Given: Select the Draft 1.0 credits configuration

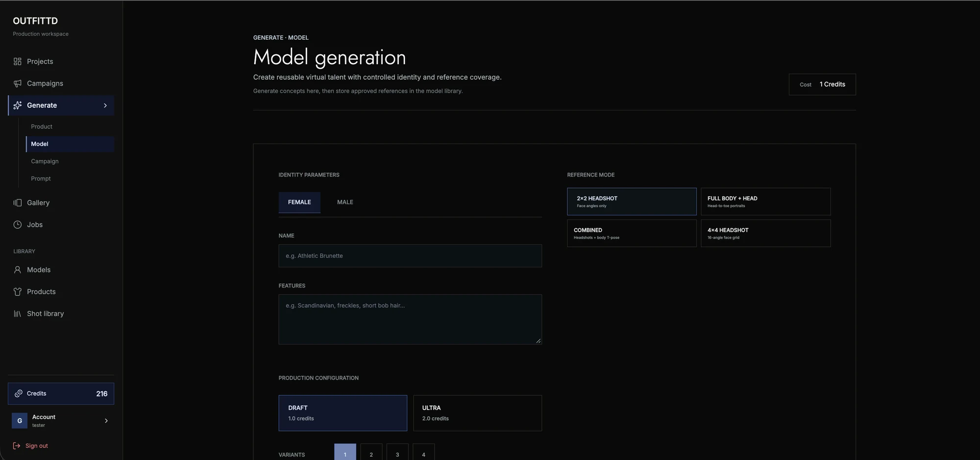Looking at the screenshot, I should (x=343, y=413).
